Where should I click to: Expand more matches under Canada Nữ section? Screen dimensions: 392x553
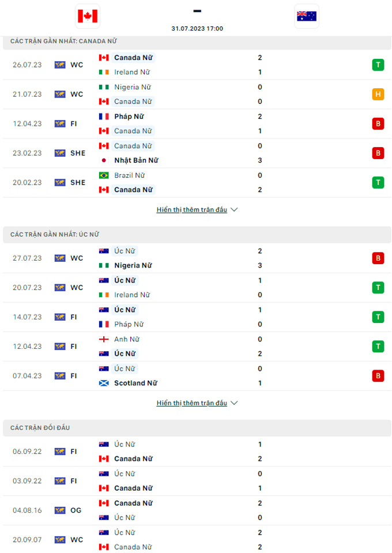click(193, 209)
